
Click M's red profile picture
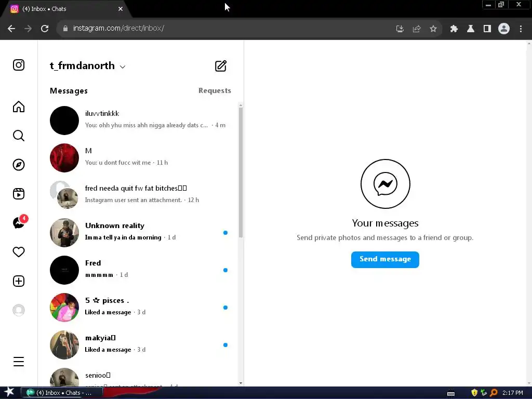click(64, 157)
